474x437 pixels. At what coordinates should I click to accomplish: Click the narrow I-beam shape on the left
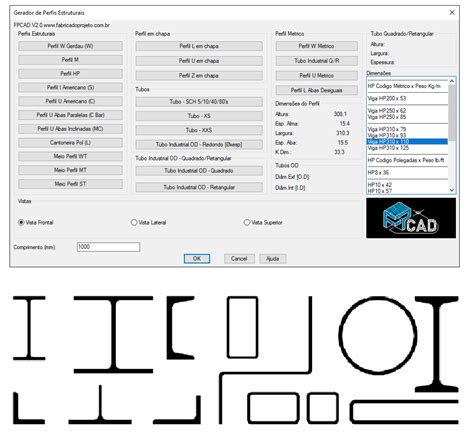pyautogui.click(x=29, y=328)
